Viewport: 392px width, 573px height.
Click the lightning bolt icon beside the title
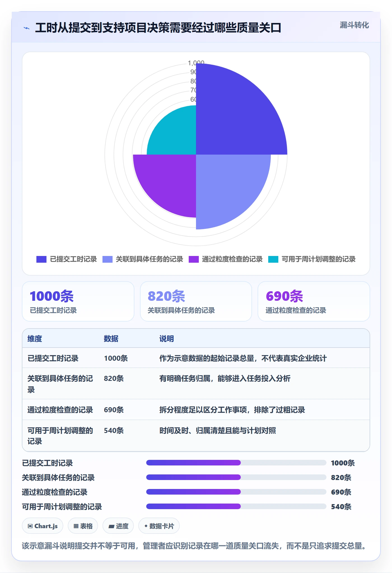(27, 28)
